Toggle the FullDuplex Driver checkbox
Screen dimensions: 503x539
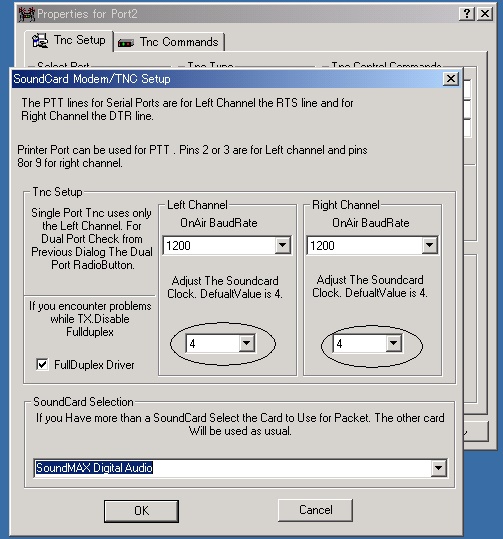pyautogui.click(x=42, y=364)
